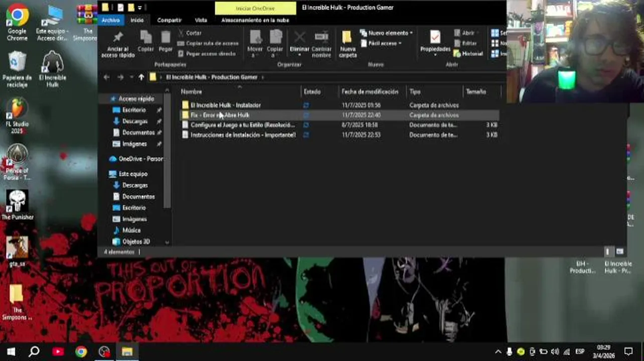The height and width of the screenshot is (361, 644).
Task: Open volume control in system tray
Action: coord(555,351)
